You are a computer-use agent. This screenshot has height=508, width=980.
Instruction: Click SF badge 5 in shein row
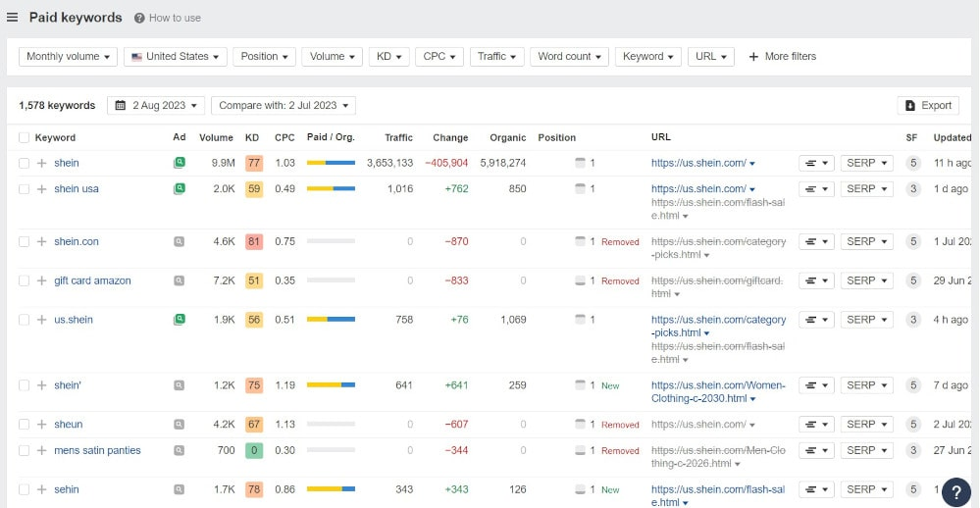point(913,163)
